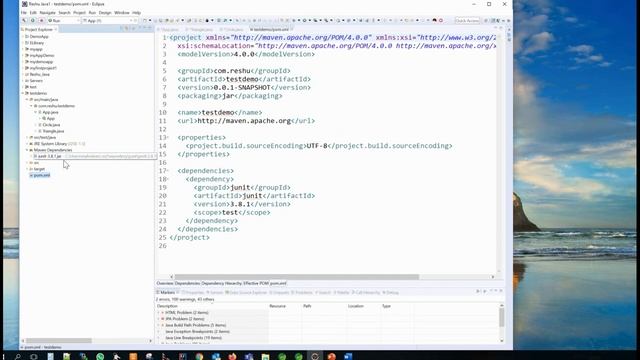Open the Call Hierarchy view tab
This screenshot has height=360, width=640.
pos(367,293)
